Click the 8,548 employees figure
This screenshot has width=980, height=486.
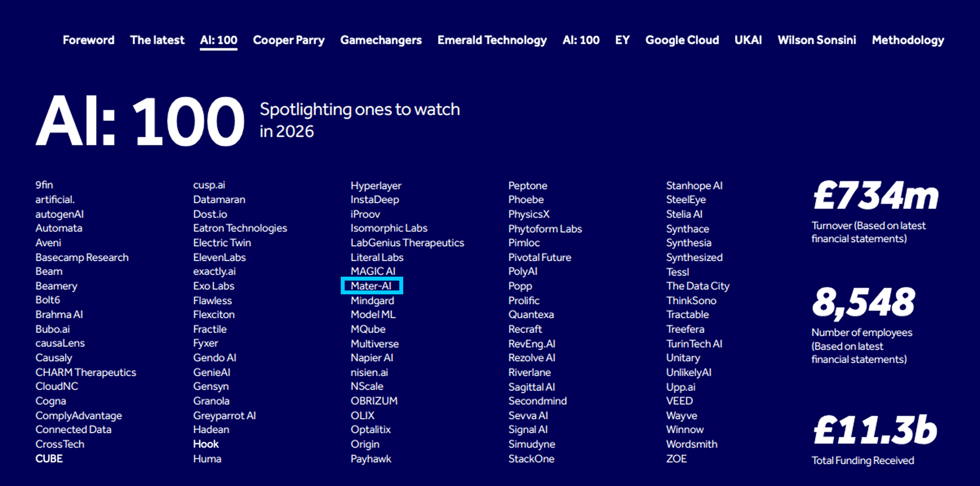864,303
